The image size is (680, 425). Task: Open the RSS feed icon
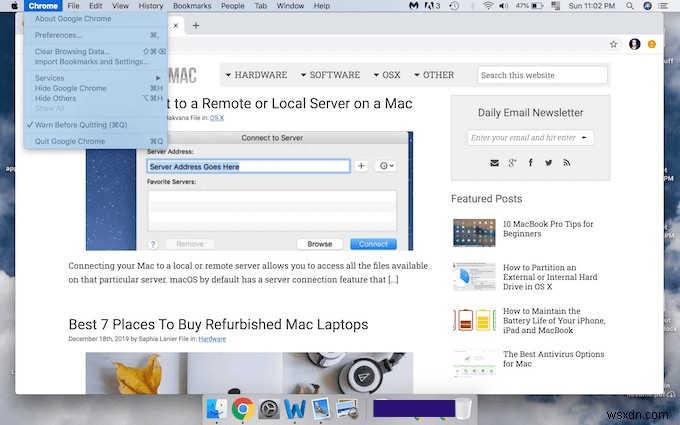(566, 163)
